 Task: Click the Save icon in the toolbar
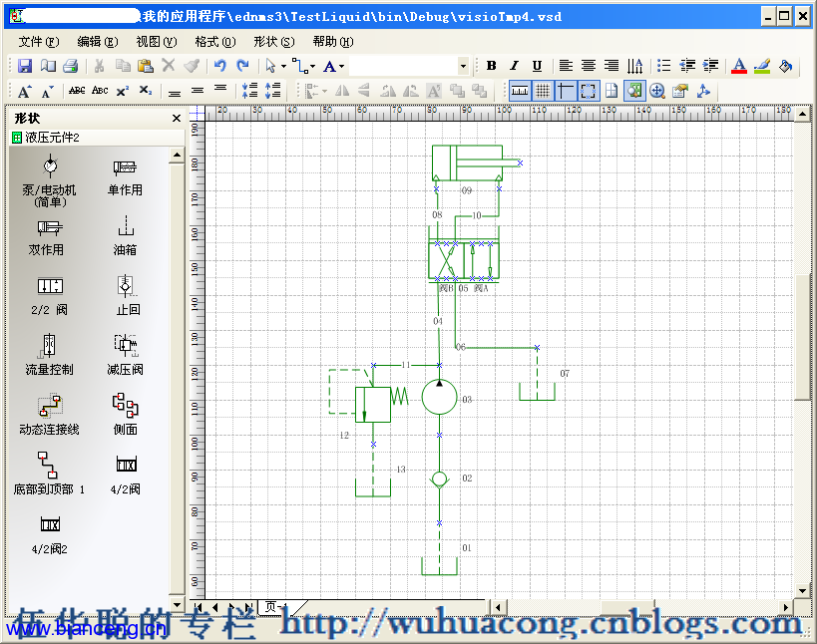point(25,66)
